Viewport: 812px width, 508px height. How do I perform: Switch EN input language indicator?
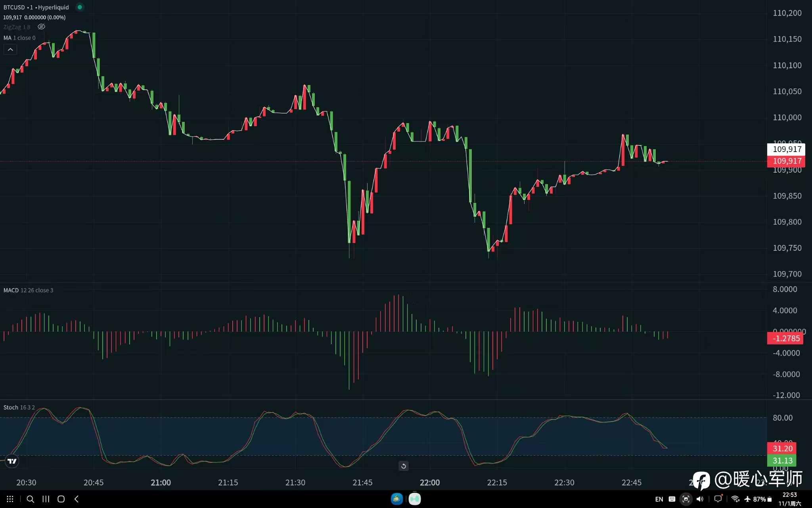(x=659, y=499)
